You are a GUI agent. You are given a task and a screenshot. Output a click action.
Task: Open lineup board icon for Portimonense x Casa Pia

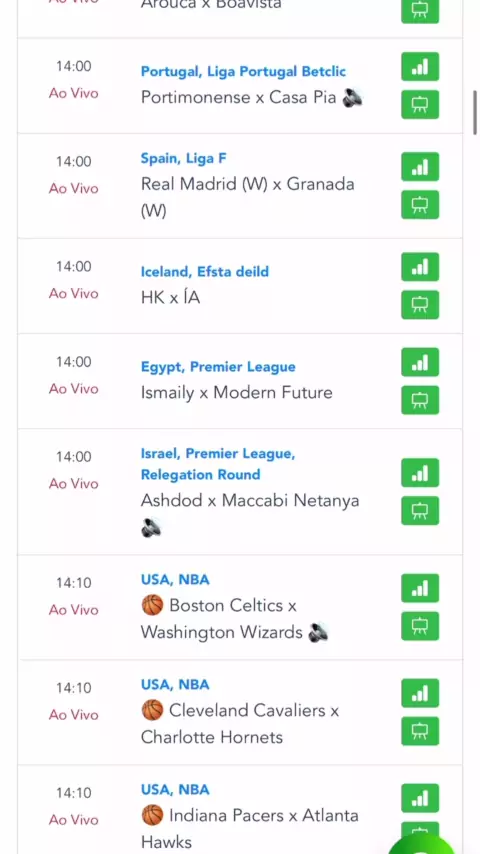[x=420, y=105]
